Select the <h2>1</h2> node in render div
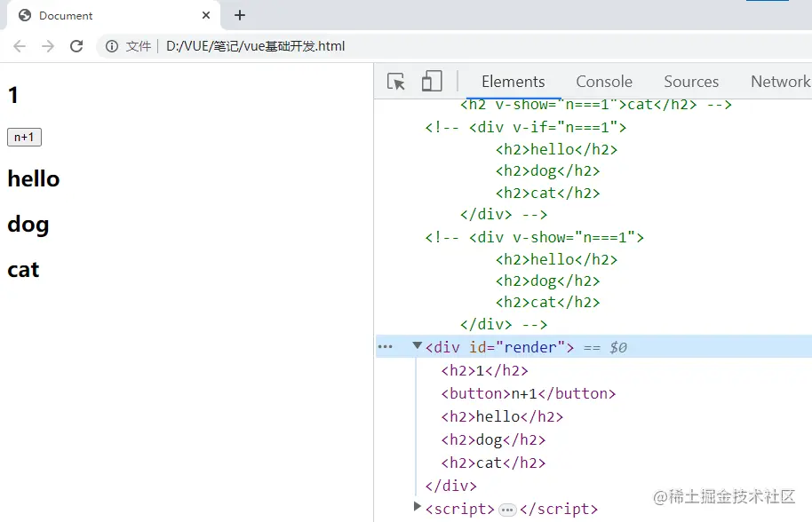This screenshot has width=812, height=522. click(x=484, y=371)
